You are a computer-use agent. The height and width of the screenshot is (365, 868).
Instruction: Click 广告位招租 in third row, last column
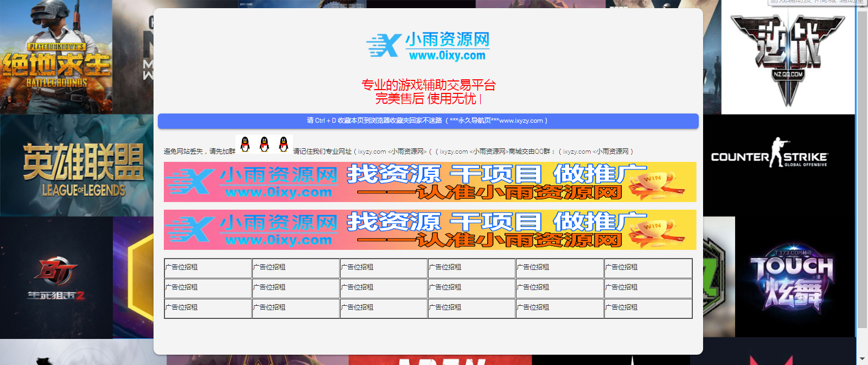pos(621,307)
